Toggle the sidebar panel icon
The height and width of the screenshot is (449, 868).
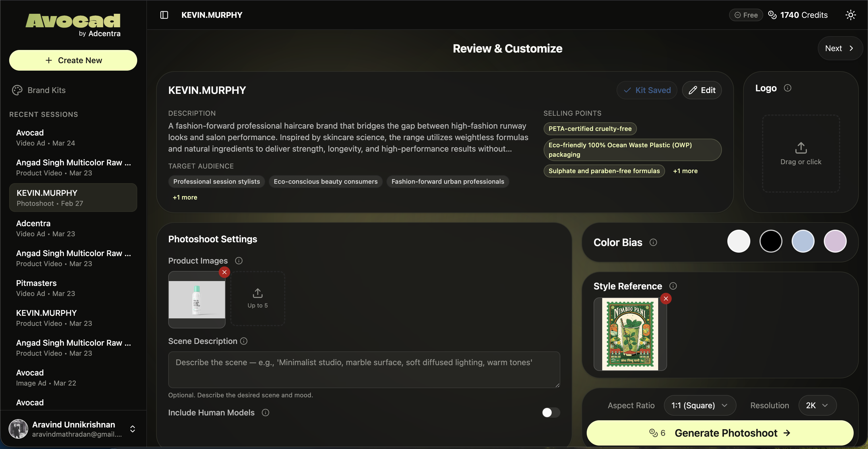pos(164,15)
